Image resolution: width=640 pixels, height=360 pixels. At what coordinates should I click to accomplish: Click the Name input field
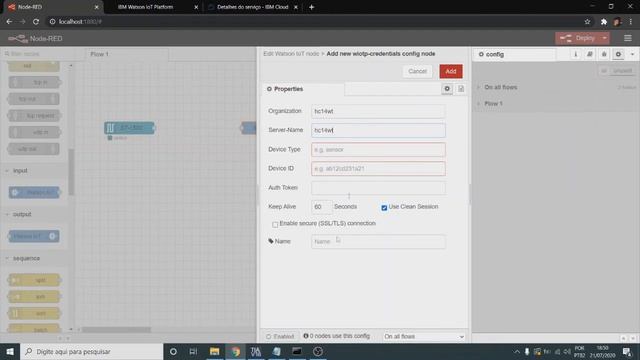click(x=378, y=242)
